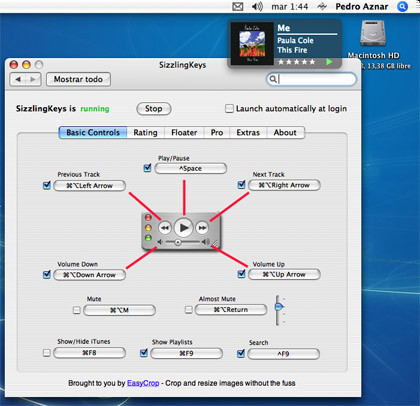Click the mini player volume slider knob
This screenshot has width=420, height=406.
[x=178, y=242]
